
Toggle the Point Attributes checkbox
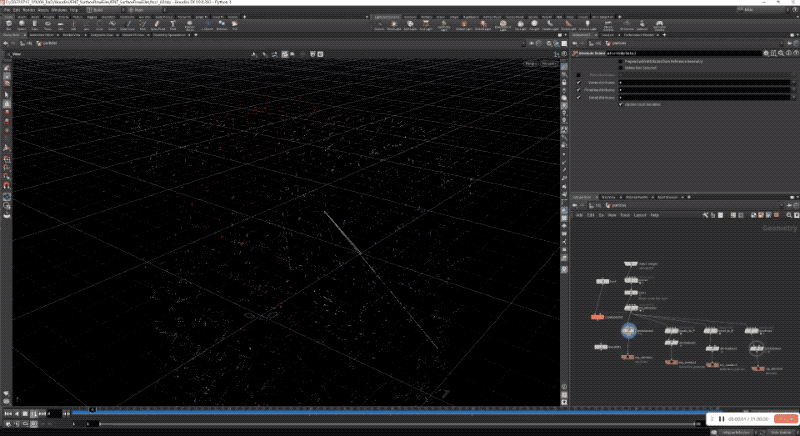tap(579, 75)
